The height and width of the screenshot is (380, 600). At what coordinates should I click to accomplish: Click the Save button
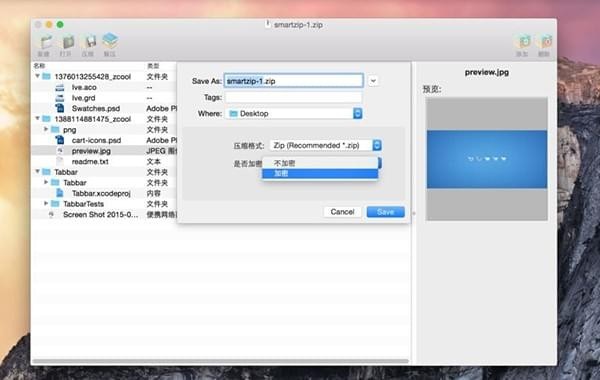coord(385,212)
